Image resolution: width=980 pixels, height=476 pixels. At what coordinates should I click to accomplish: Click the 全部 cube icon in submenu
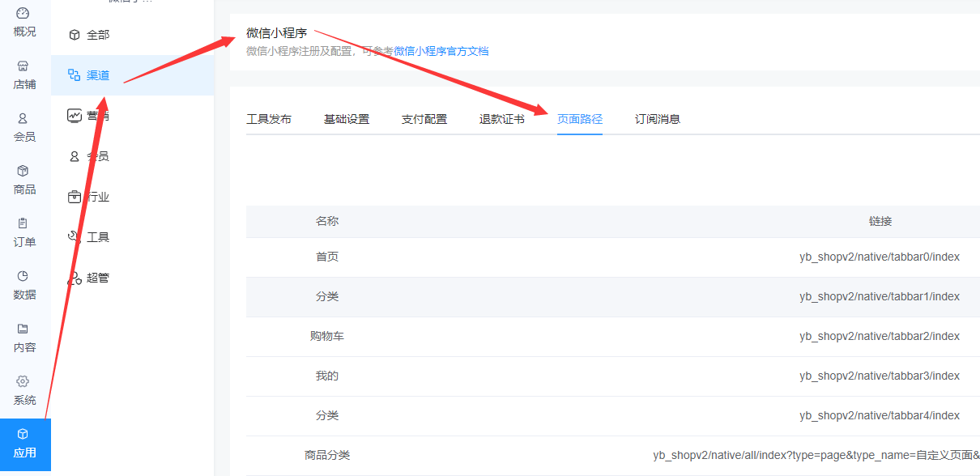pyautogui.click(x=75, y=35)
